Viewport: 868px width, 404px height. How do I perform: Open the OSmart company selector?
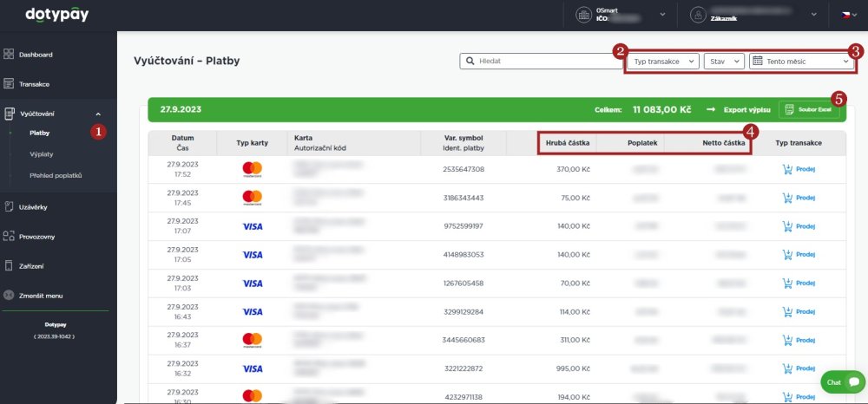[x=621, y=15]
